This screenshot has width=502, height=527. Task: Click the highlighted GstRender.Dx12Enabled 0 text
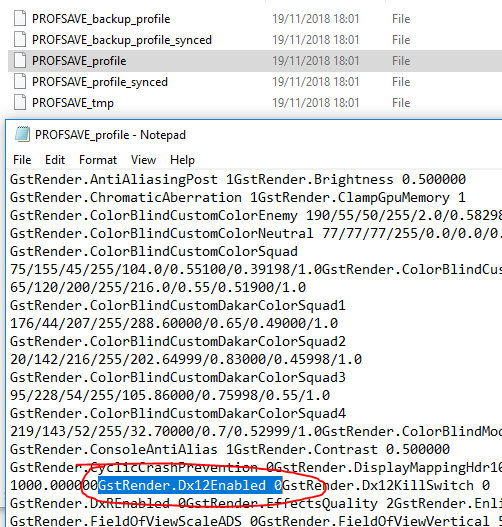190,485
